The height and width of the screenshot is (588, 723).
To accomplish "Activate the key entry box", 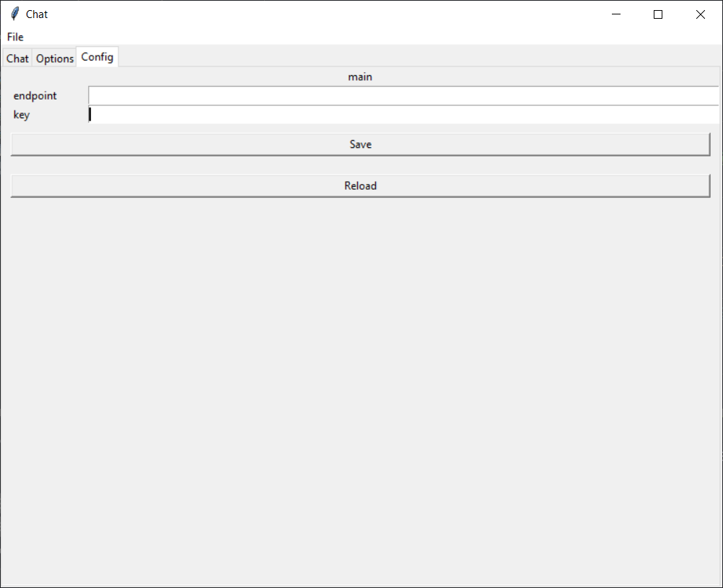I will tap(403, 114).
